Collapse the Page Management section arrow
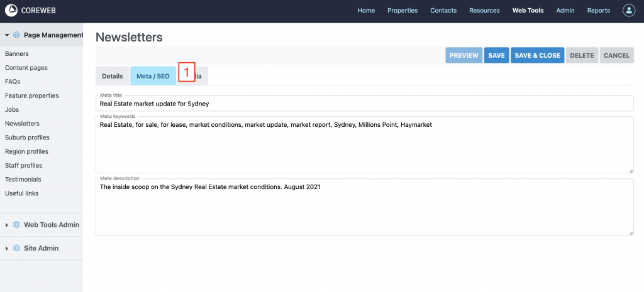This screenshot has height=292, width=644. [7, 35]
